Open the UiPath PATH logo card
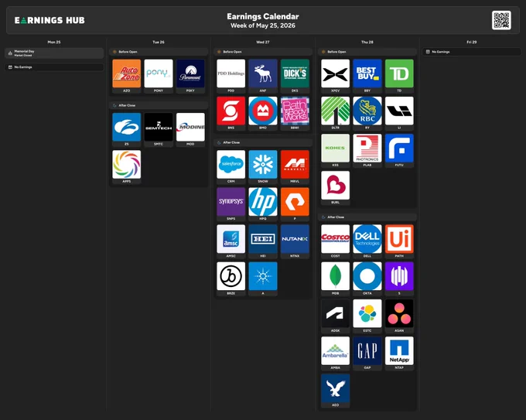The width and height of the screenshot is (526, 420). [x=399, y=239]
